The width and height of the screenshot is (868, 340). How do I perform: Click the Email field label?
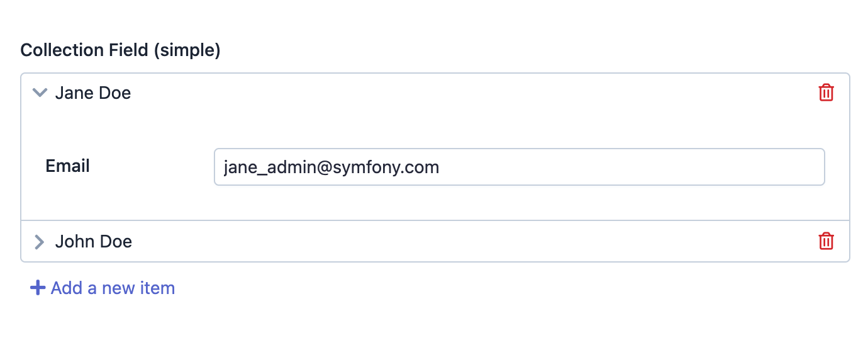point(68,166)
